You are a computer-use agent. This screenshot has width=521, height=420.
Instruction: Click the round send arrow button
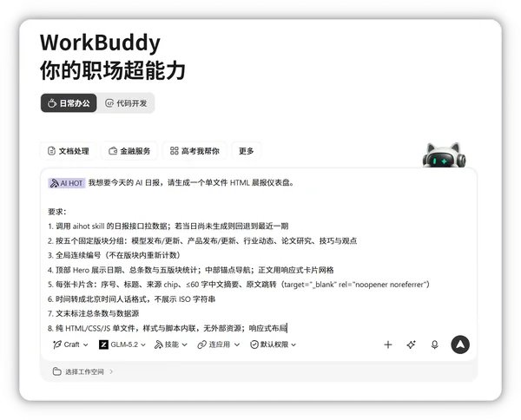click(460, 345)
